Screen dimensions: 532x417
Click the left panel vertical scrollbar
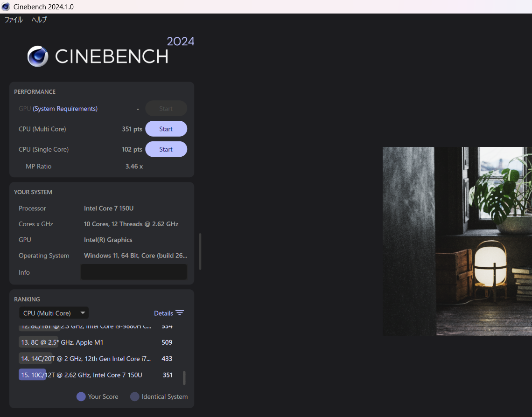pos(200,251)
